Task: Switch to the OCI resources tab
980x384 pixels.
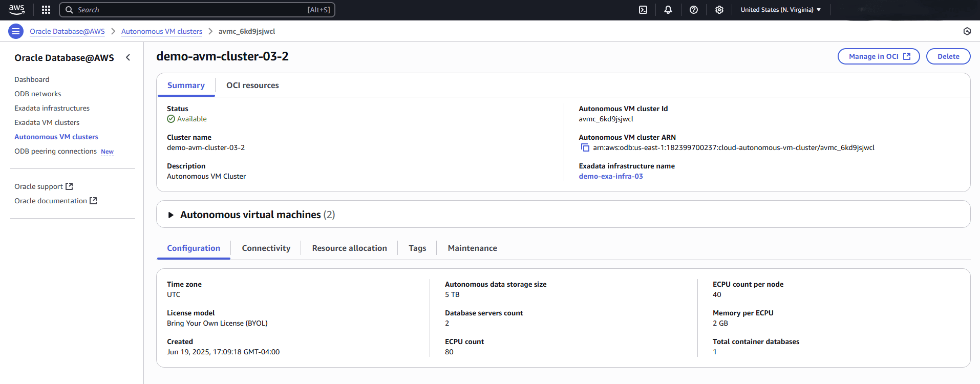Action: 252,86
